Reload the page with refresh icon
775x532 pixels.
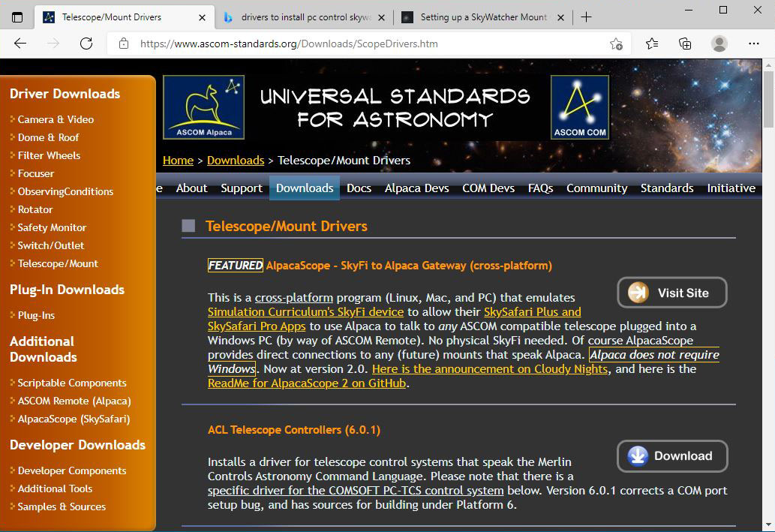(86, 44)
